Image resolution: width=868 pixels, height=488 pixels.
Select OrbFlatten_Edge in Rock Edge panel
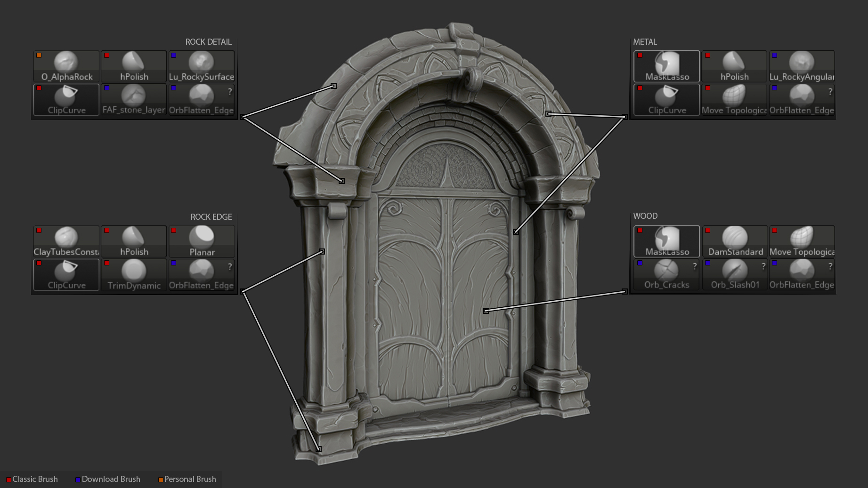(202, 275)
